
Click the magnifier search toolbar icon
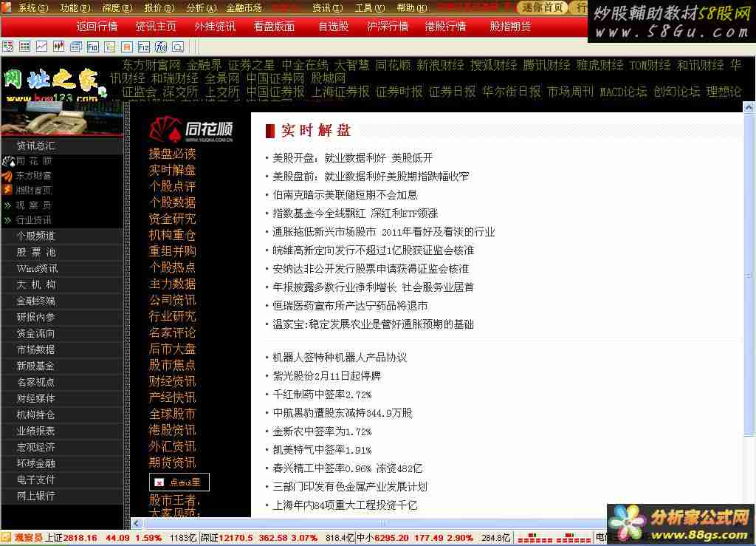pos(178,47)
